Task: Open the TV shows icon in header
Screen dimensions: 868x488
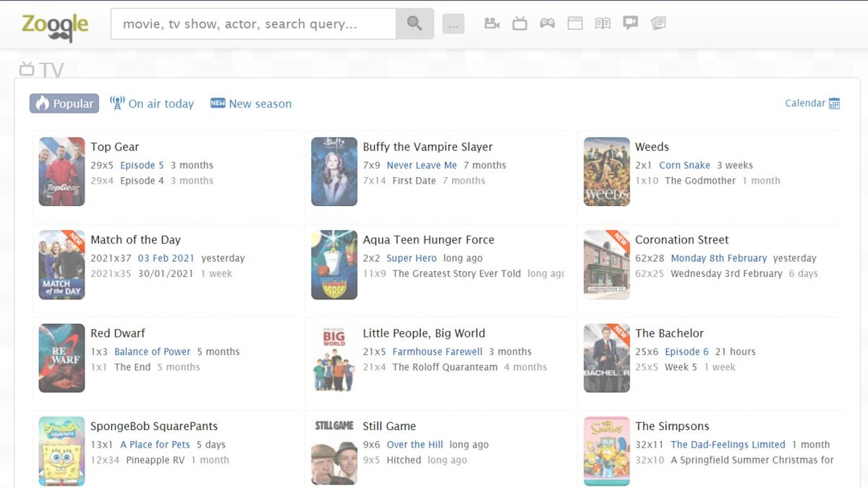Action: [x=519, y=24]
